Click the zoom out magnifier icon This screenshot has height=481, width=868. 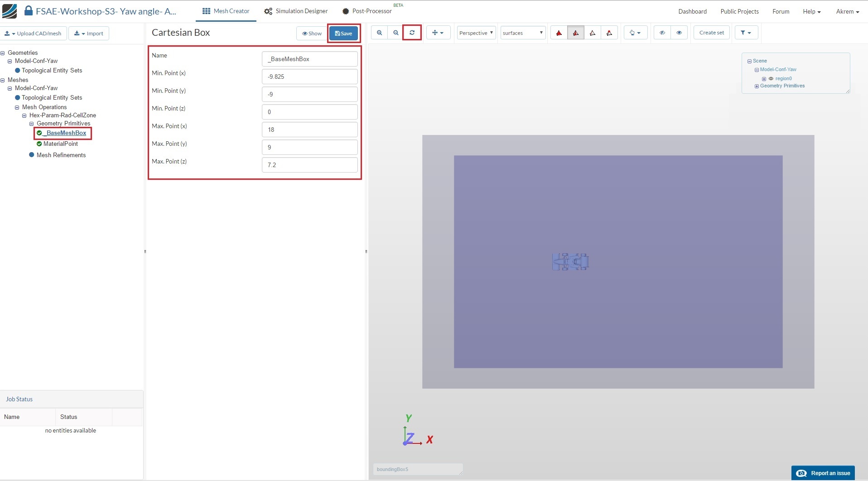(395, 33)
